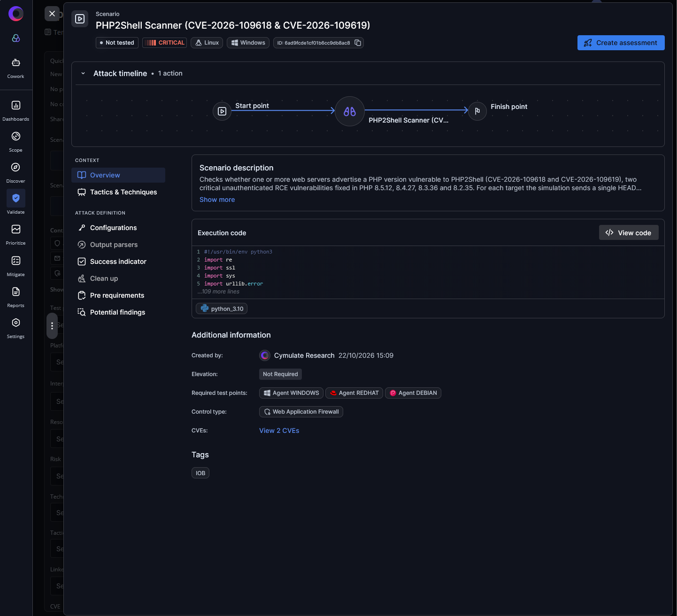Click the Finish point flag node
677x616 pixels.
[x=477, y=111]
